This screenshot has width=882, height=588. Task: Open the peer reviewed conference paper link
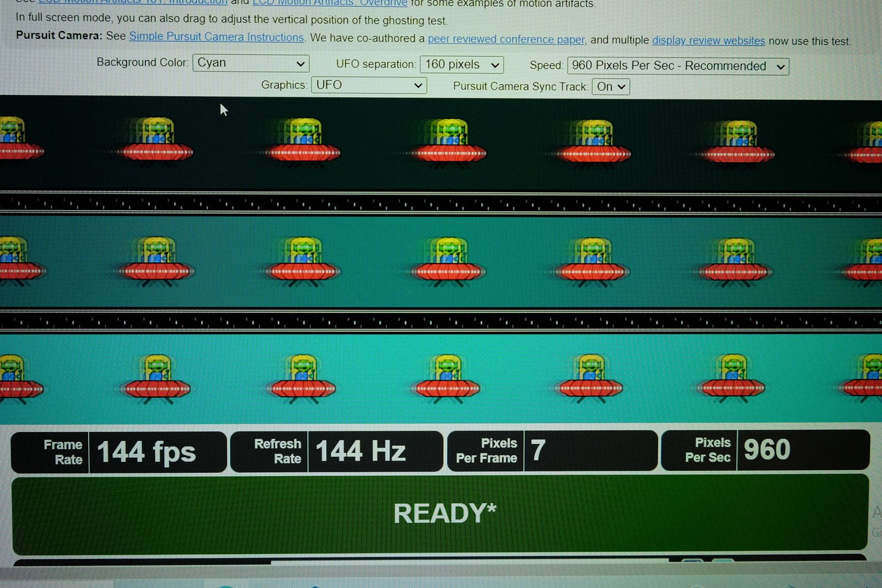point(506,39)
